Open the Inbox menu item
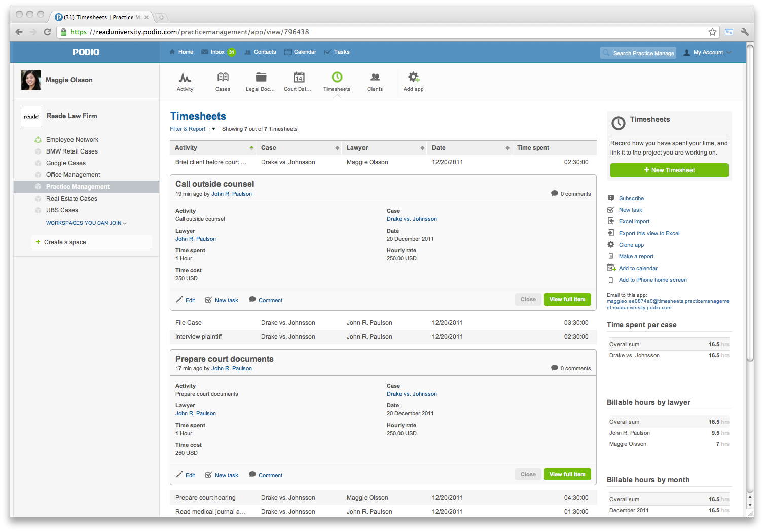Image resolution: width=764 pixels, height=532 pixels. tap(218, 52)
